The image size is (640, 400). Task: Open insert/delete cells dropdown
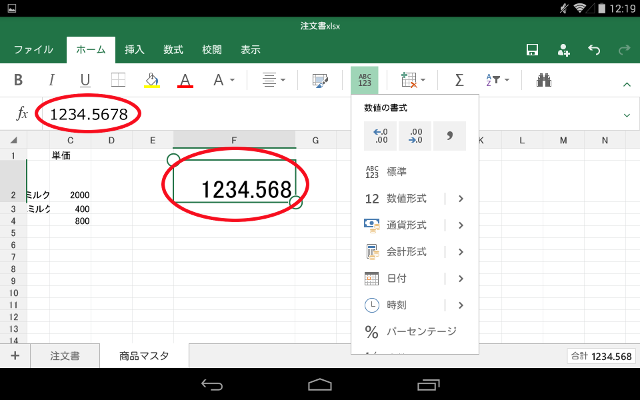(413, 80)
